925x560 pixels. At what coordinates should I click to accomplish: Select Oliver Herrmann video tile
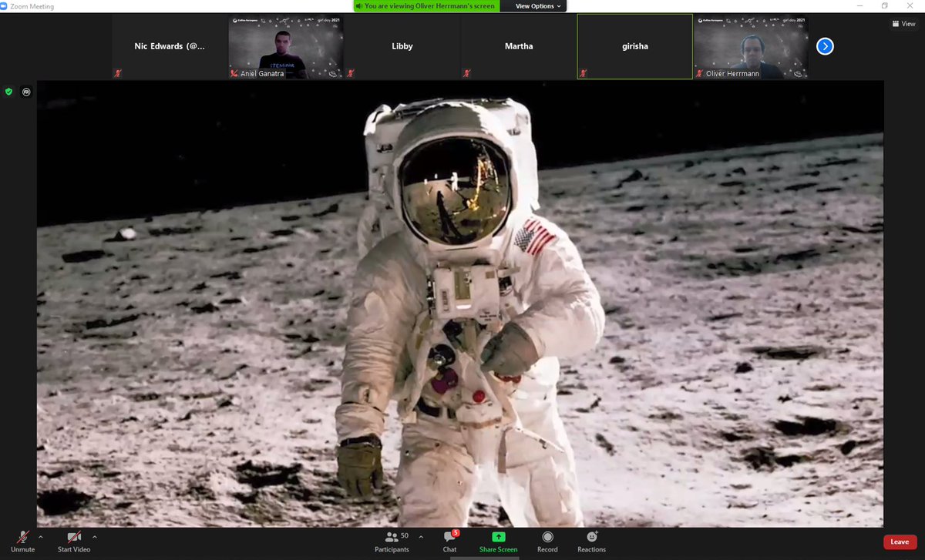[x=752, y=46]
